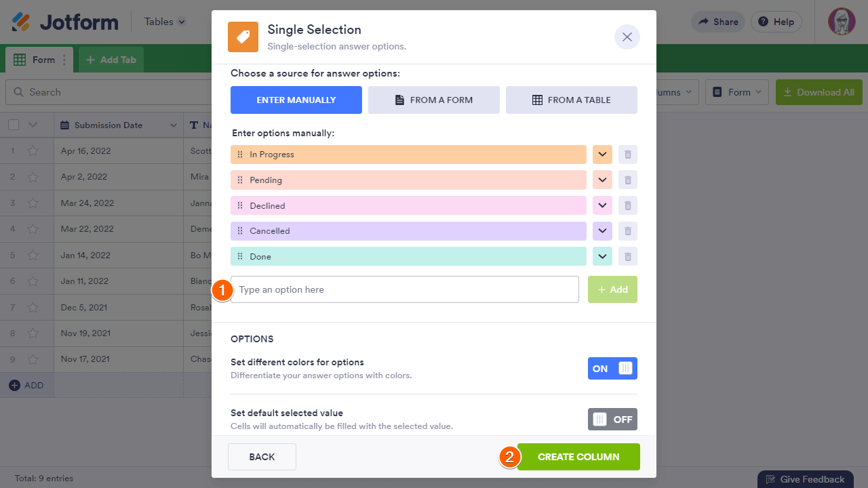This screenshot has height=488, width=868.
Task: Open color dropdown for Declined option
Action: click(602, 205)
